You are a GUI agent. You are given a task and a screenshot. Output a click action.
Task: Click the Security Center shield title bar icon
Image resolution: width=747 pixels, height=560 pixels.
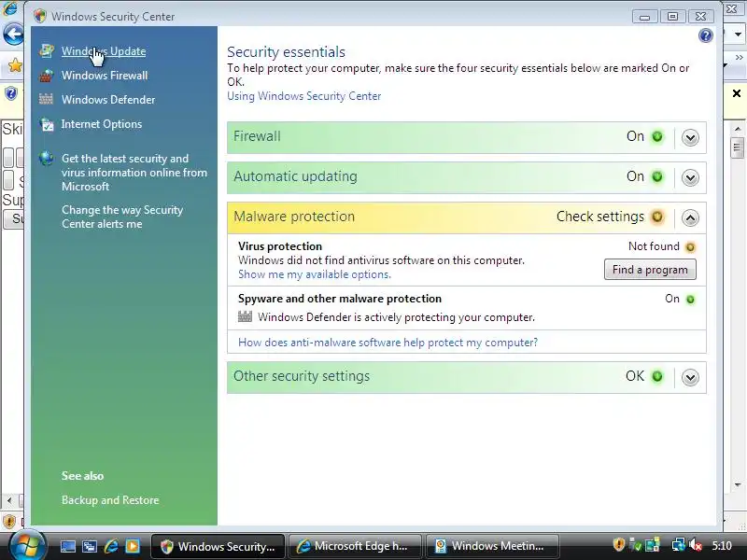coord(40,16)
